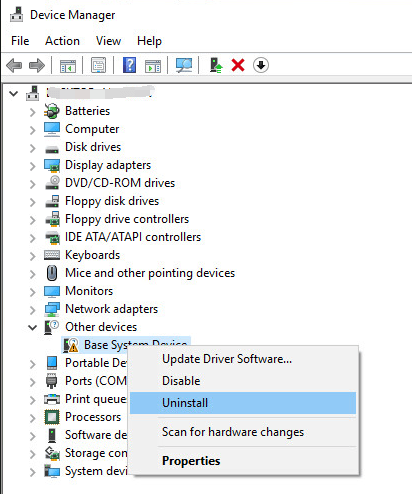The width and height of the screenshot is (412, 494).
Task: Click the Ports (COM) connector icon
Action: [51, 381]
